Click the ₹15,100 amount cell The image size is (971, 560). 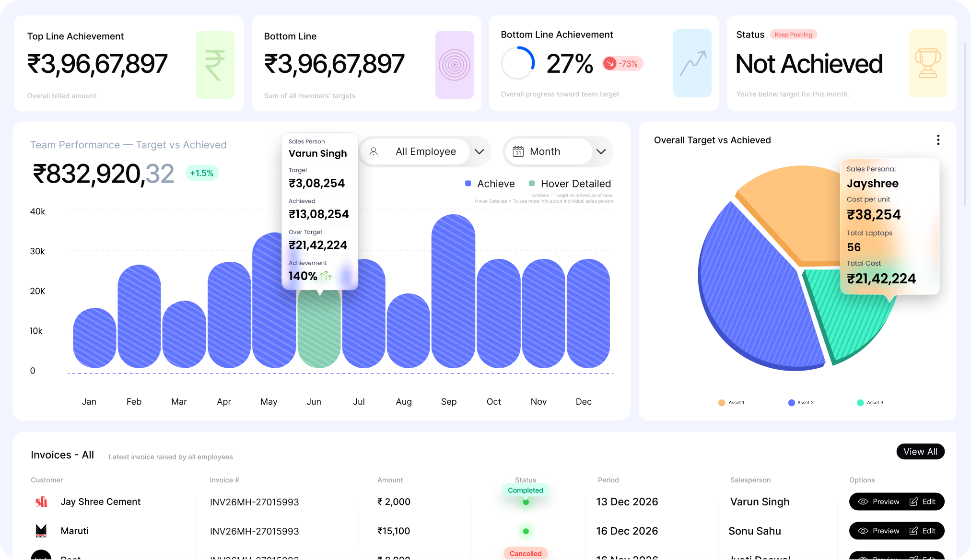click(x=394, y=531)
